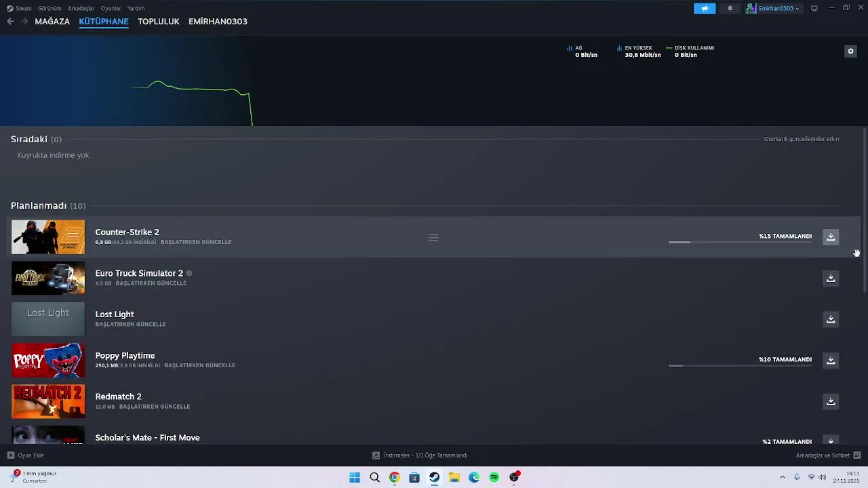This screenshot has width=868, height=488.
Task: Click the Counter-Strike 2 progress bar
Action: point(740,242)
